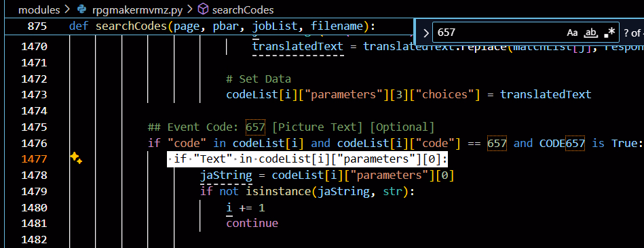Expand the replace row using the find widget chevron
This screenshot has height=248, width=644.
coord(425,33)
